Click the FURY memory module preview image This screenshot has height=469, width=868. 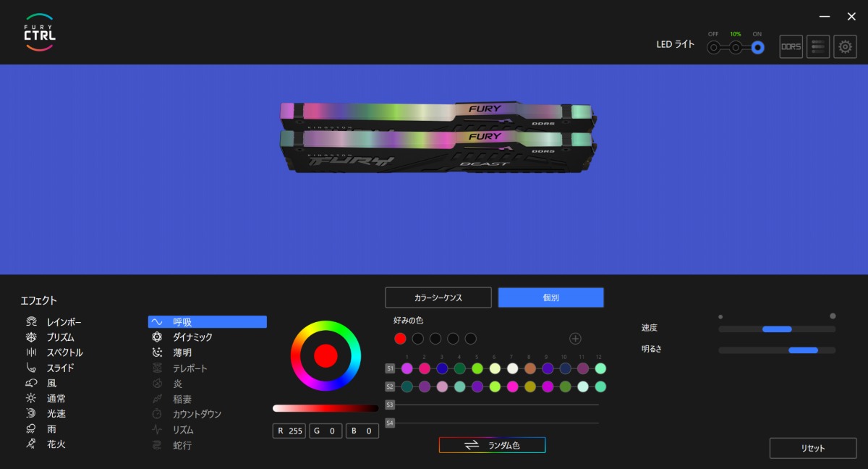(x=438, y=137)
